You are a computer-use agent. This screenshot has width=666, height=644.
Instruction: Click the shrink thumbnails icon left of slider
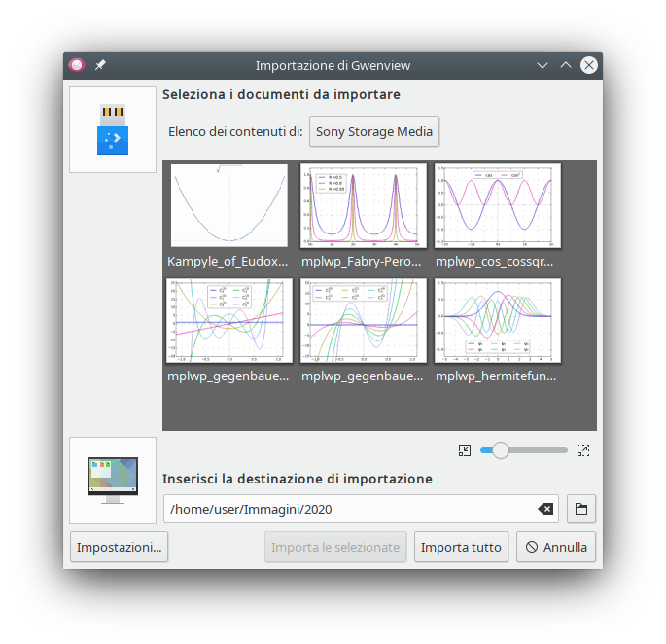point(465,450)
